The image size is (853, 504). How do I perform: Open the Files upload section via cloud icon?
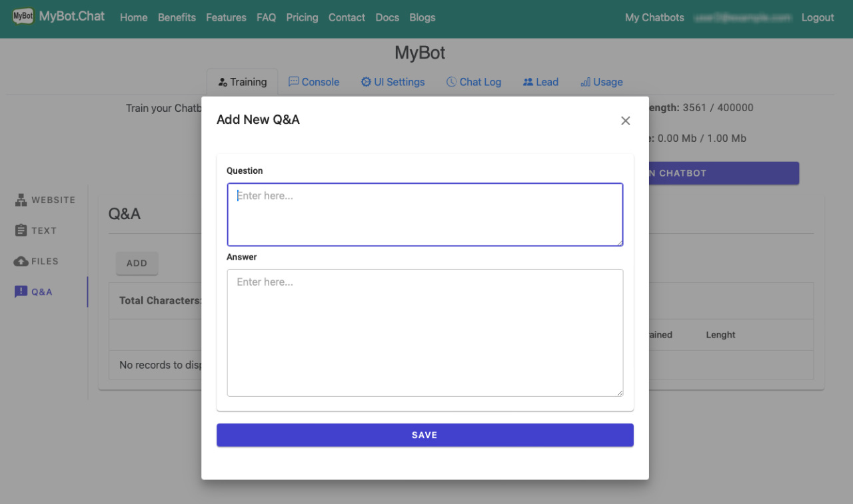21,261
